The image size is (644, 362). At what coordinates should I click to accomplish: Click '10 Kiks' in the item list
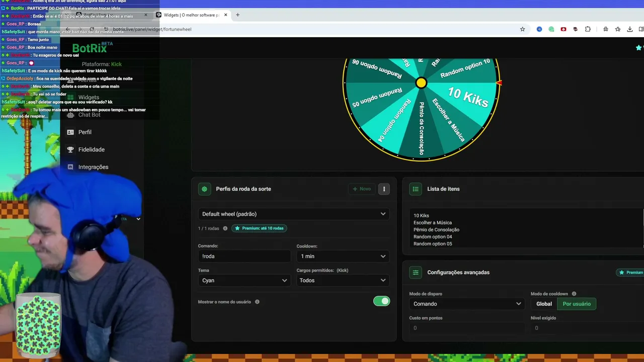(x=421, y=216)
